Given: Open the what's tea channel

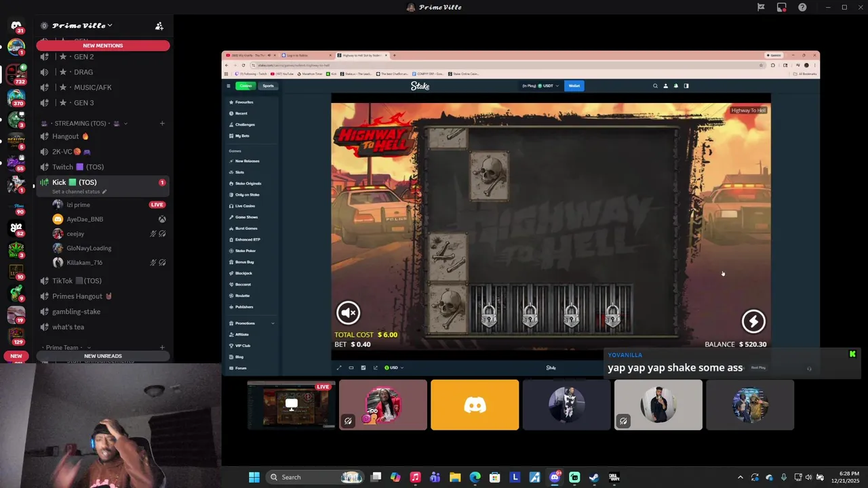Looking at the screenshot, I should pyautogui.click(x=102, y=327).
